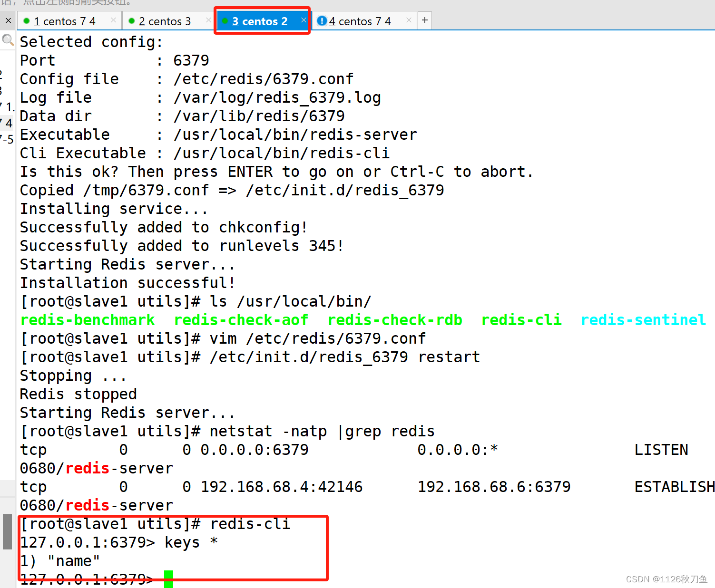The height and width of the screenshot is (588, 715).
Task: Close the '2 centos 3' tab
Action: tap(208, 20)
